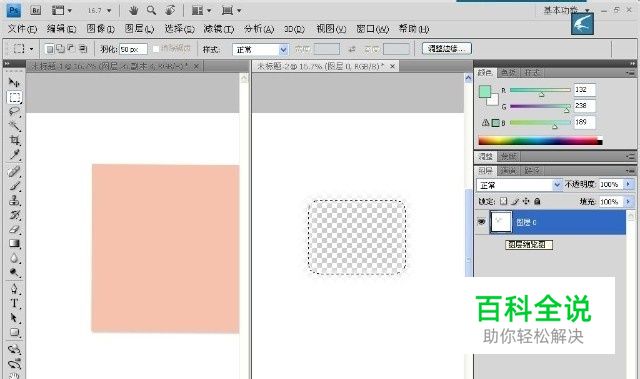Image resolution: width=640 pixels, height=379 pixels.
Task: Toggle lock all padlock icon
Action: pyautogui.click(x=537, y=201)
